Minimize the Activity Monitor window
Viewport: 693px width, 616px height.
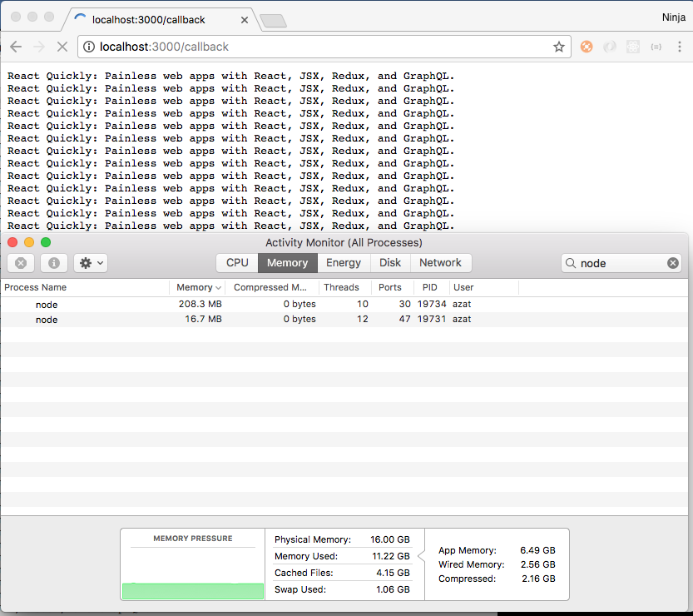(29, 242)
